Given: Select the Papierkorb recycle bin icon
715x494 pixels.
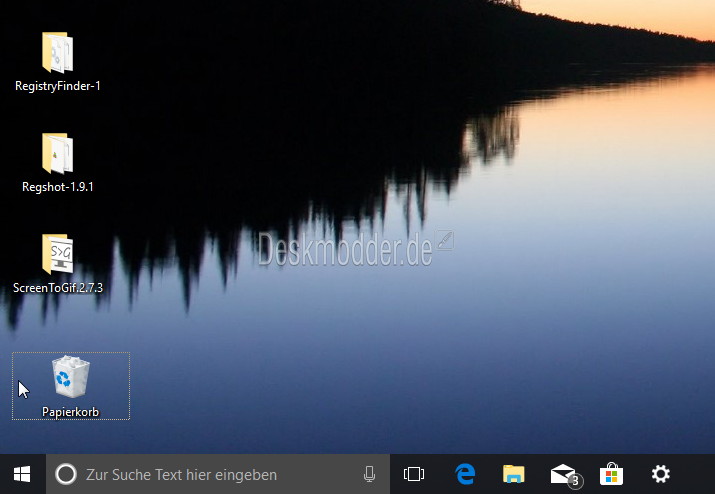Looking at the screenshot, I should (71, 377).
